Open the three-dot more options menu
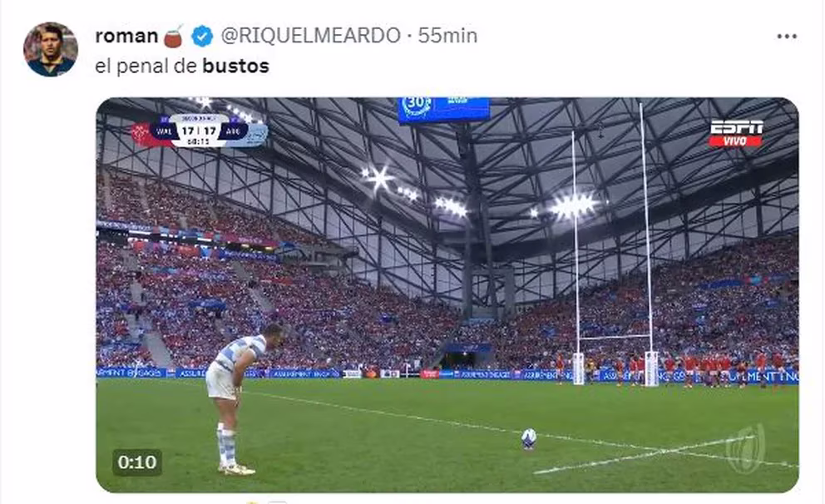Screen dimensions: 825x504 (x=787, y=37)
